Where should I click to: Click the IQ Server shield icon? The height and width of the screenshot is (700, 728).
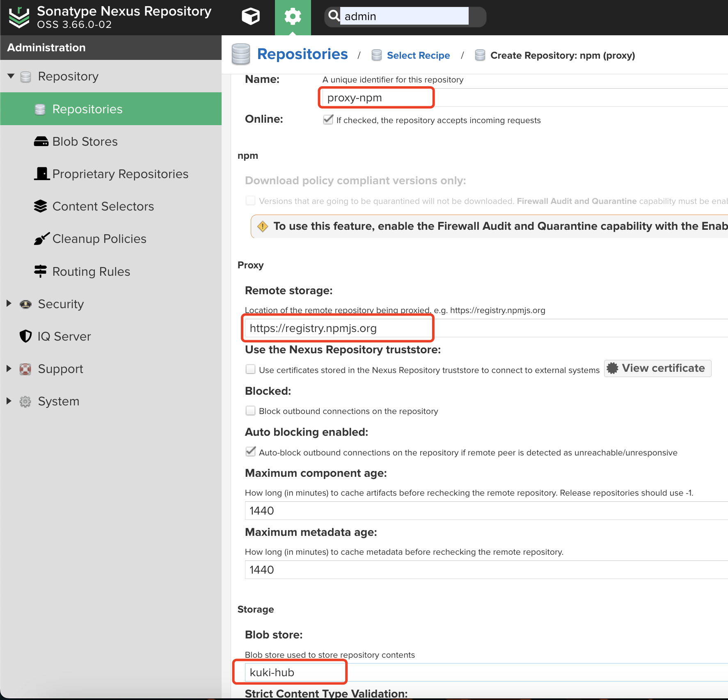pos(25,336)
